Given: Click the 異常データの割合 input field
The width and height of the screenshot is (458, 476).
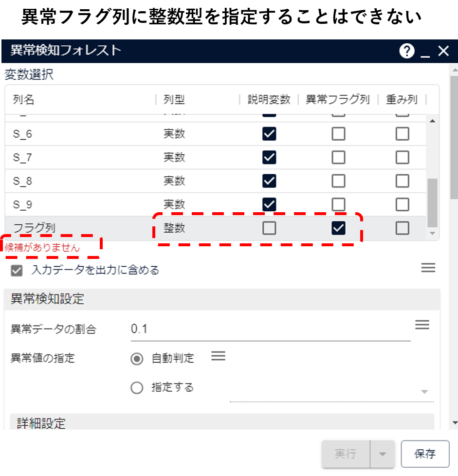Looking at the screenshot, I should 271,330.
